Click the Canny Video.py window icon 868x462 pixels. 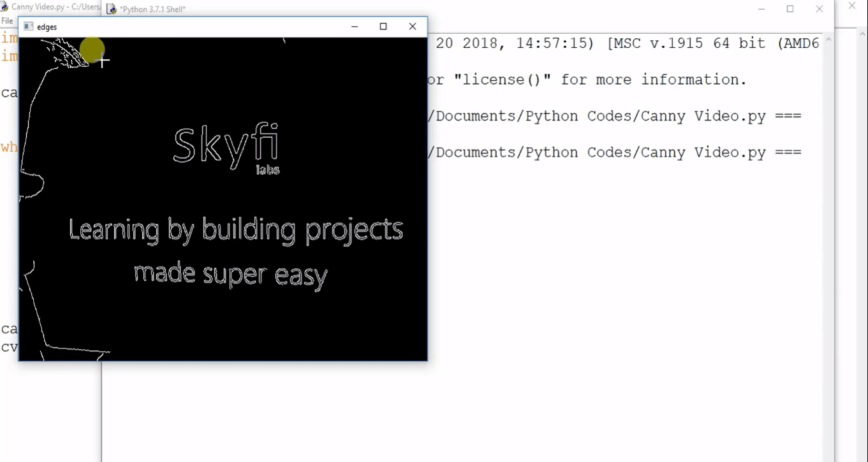click(x=4, y=7)
